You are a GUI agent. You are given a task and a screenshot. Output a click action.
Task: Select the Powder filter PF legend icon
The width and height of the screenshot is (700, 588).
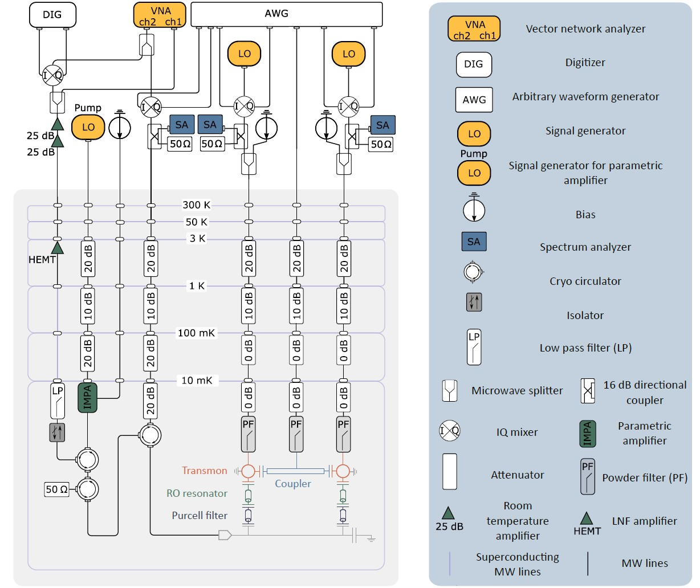tap(588, 477)
